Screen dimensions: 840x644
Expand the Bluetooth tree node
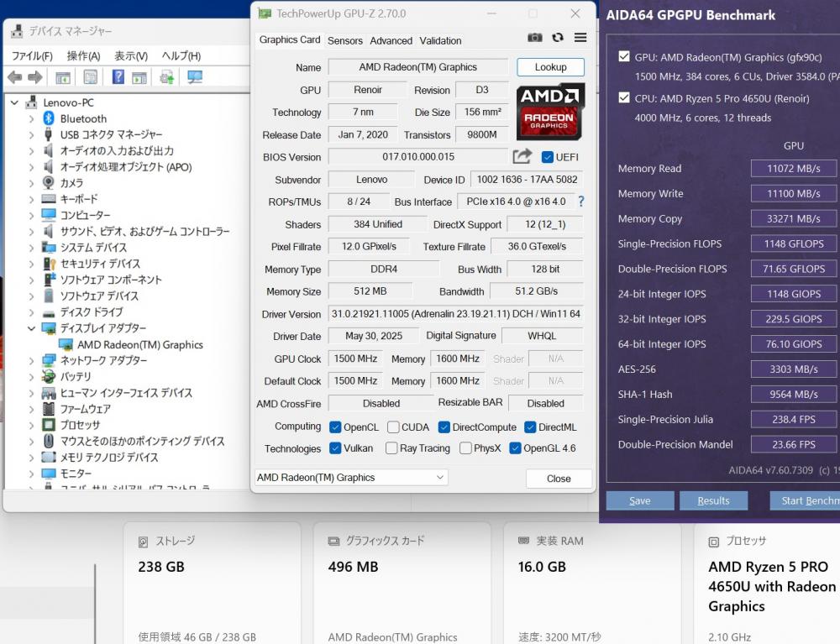[x=31, y=119]
